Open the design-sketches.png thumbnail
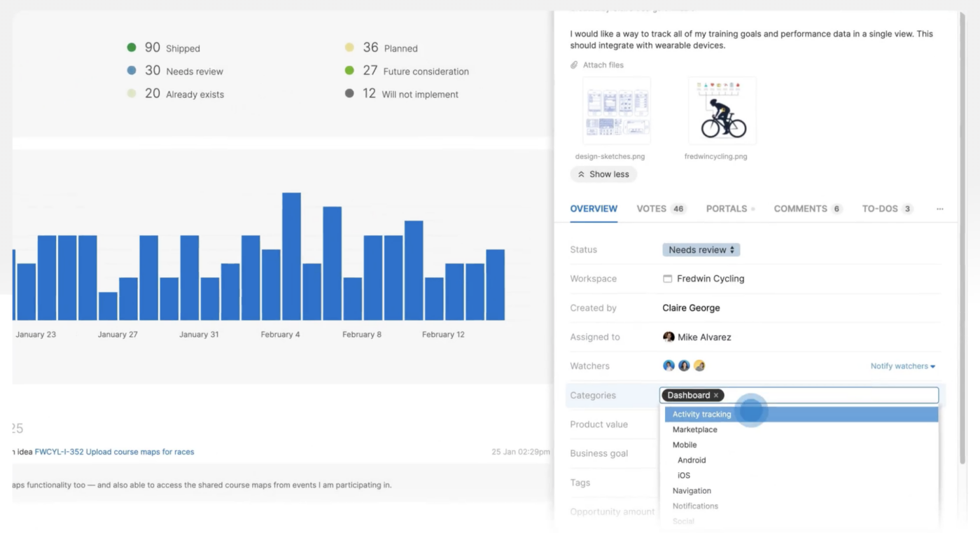Screen dimensions: 980x533 [617, 111]
